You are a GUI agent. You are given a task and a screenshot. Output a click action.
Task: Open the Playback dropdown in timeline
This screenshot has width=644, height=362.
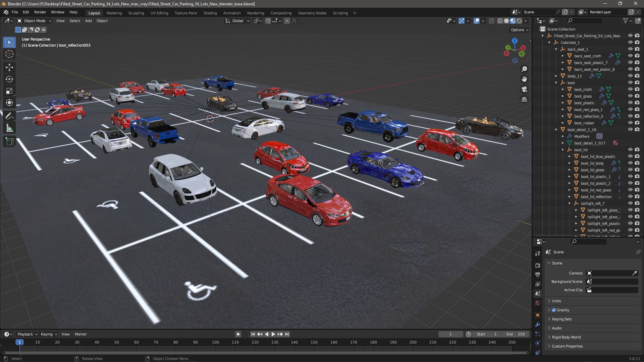tap(27, 334)
